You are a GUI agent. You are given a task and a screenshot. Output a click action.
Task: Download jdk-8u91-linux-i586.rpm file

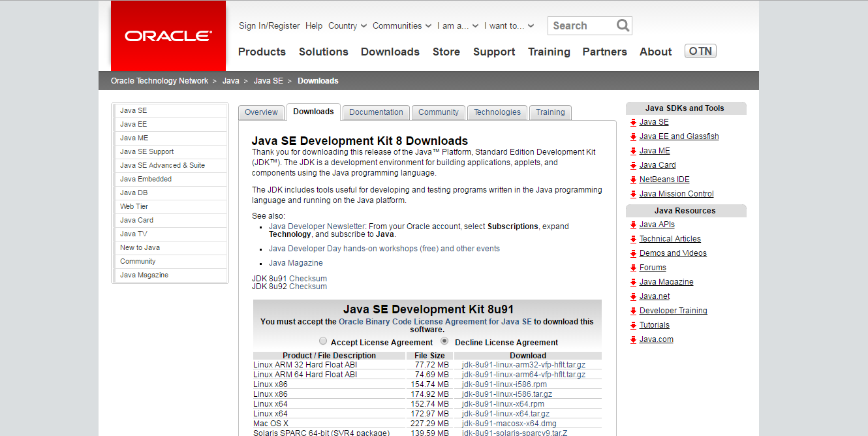pyautogui.click(x=504, y=384)
